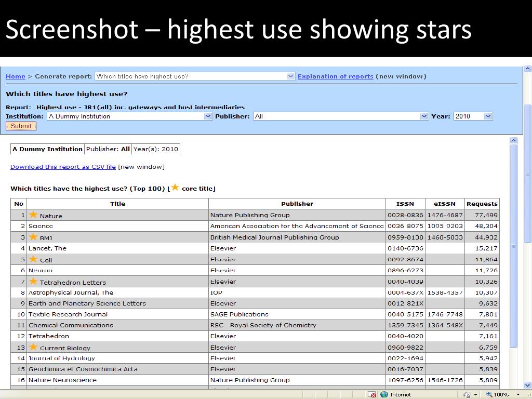Click eISSN value 1746-7748
Image resolution: width=532 pixels, height=399 pixels.
click(445, 314)
